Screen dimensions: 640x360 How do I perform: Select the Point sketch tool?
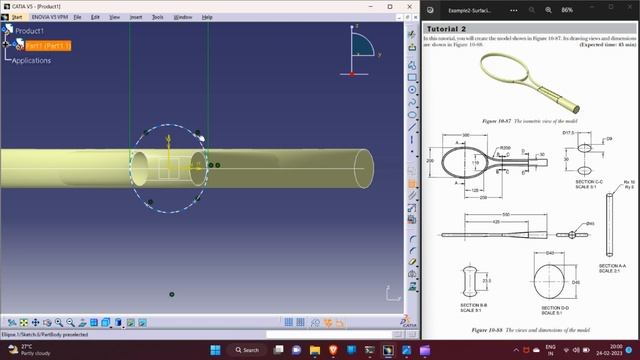(x=412, y=152)
